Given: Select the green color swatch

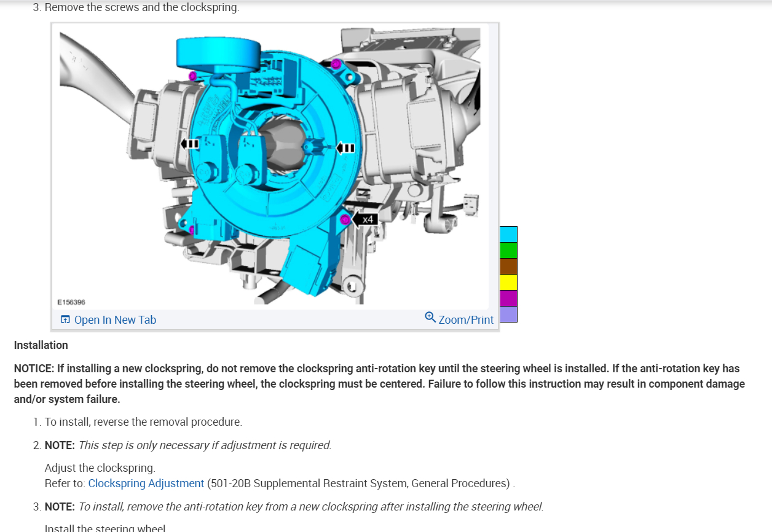Looking at the screenshot, I should tap(508, 250).
